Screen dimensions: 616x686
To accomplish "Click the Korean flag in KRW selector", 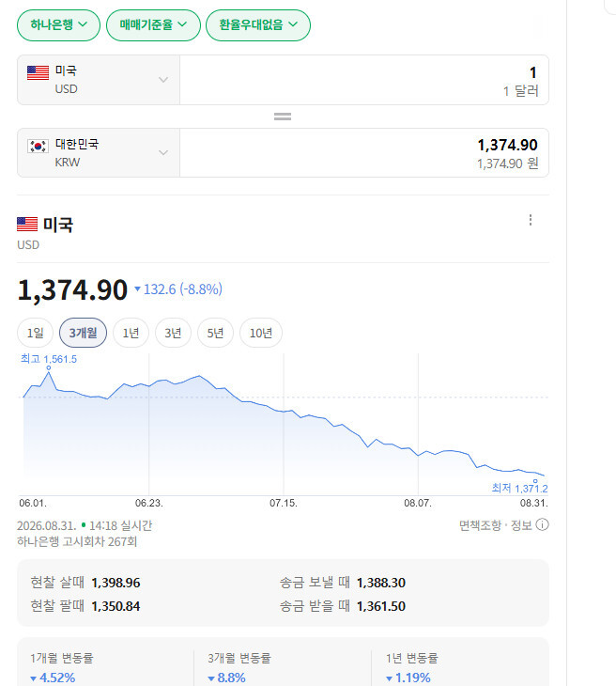I will coord(38,146).
